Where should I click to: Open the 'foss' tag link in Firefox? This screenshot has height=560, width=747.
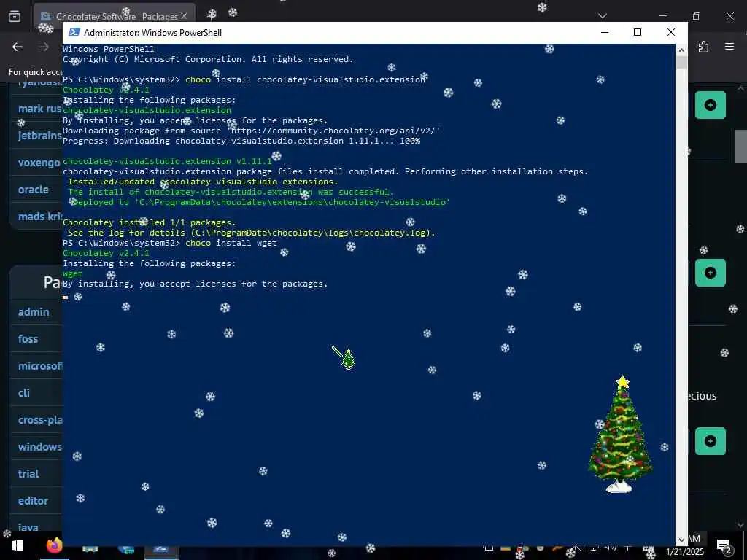[x=28, y=339]
